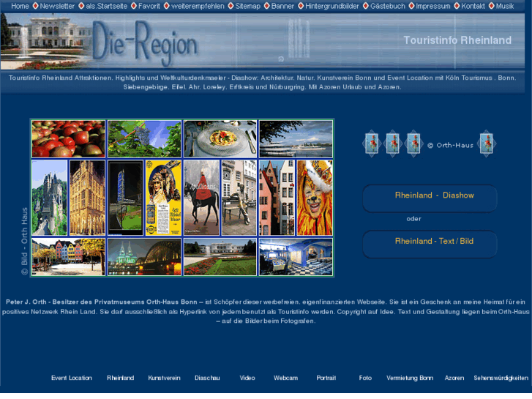Open the Rheinland footer link
The image size is (532, 399).
click(x=121, y=378)
